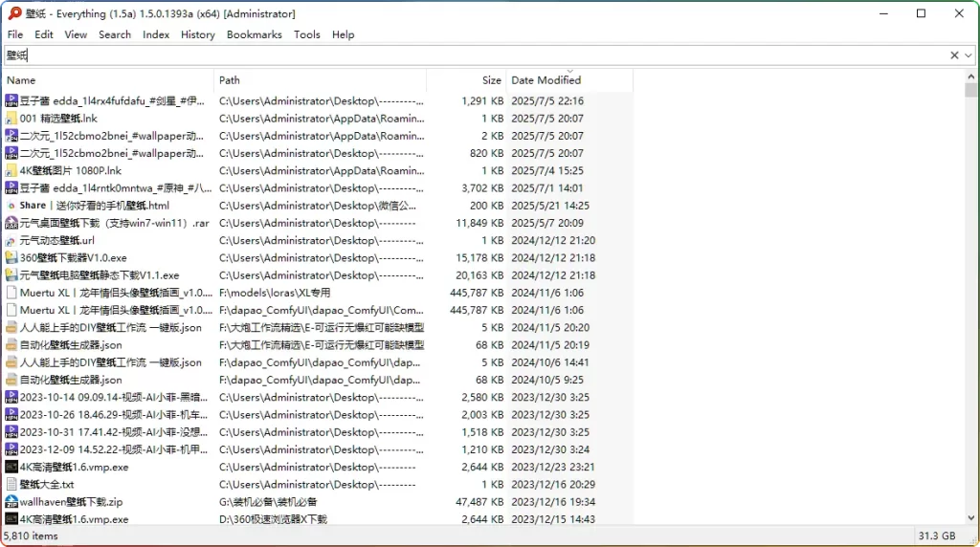Image resolution: width=980 pixels, height=547 pixels.
Task: Click the RAR archive icon of 元气桌面壁纸下载
Action: click(x=11, y=223)
